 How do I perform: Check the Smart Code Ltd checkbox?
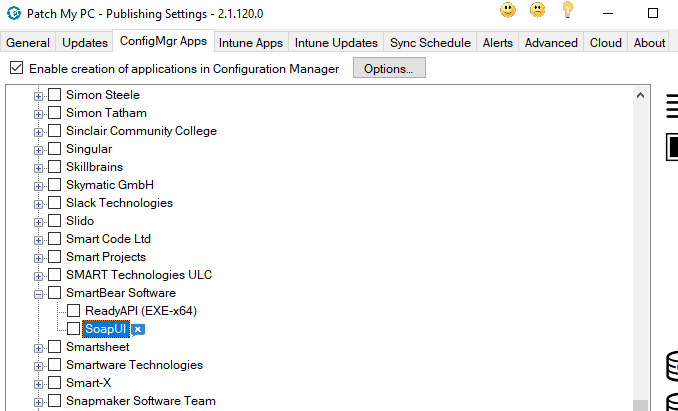pos(54,239)
